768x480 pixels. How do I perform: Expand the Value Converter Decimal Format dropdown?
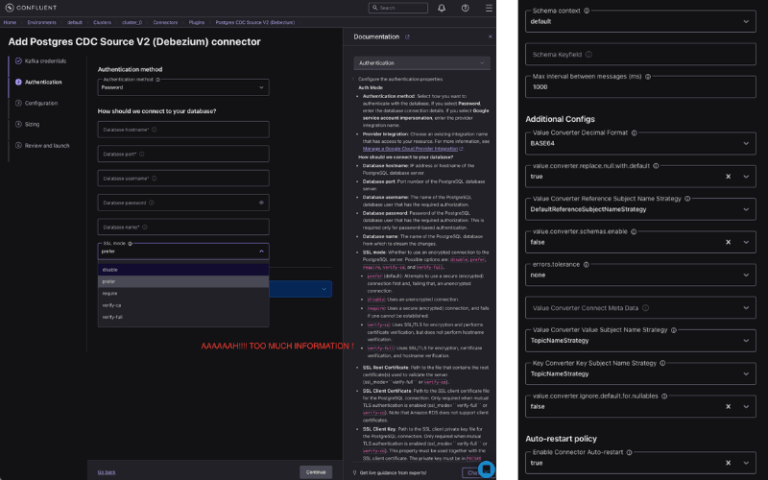click(639, 142)
